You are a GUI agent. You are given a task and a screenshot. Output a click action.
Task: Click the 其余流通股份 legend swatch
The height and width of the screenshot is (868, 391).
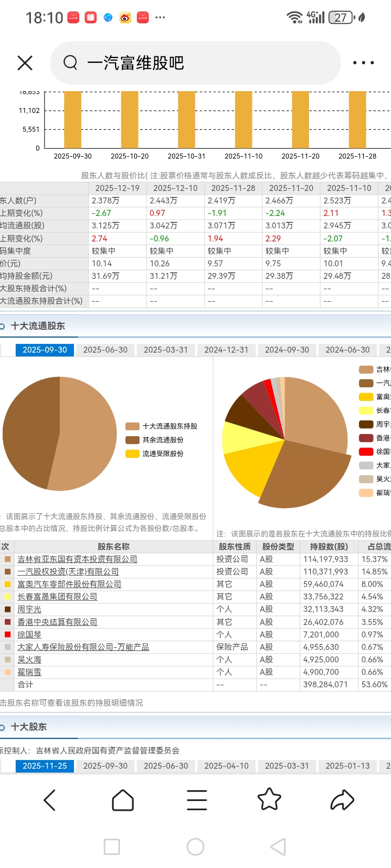[x=133, y=440]
